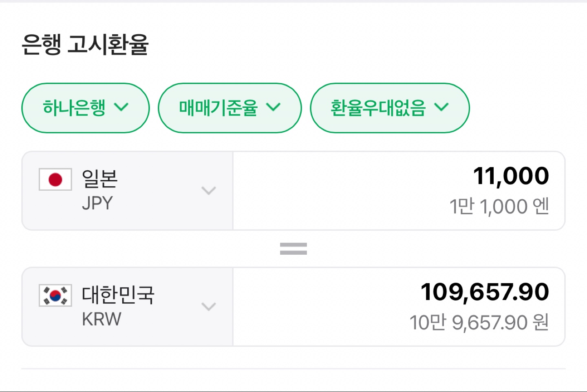Click the chevron inside 환율우대없음 pill
This screenshot has height=392, width=587.
442,107
